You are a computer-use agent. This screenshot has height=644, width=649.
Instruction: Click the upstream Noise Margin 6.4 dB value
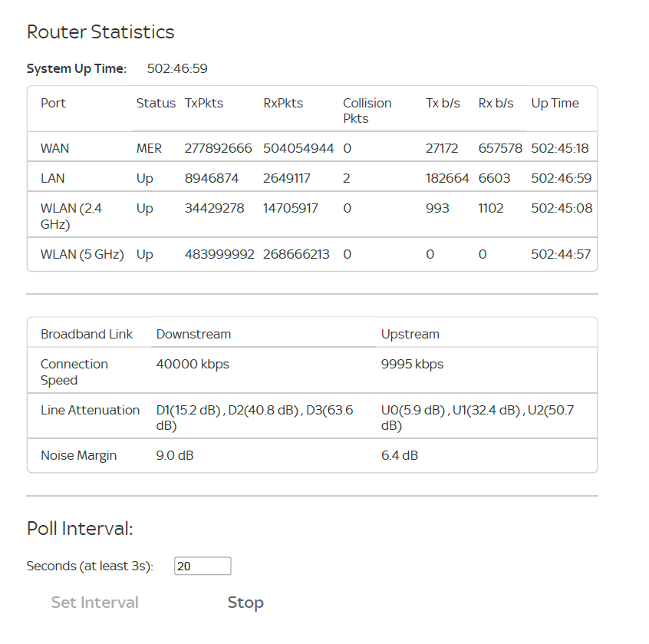[x=400, y=455]
